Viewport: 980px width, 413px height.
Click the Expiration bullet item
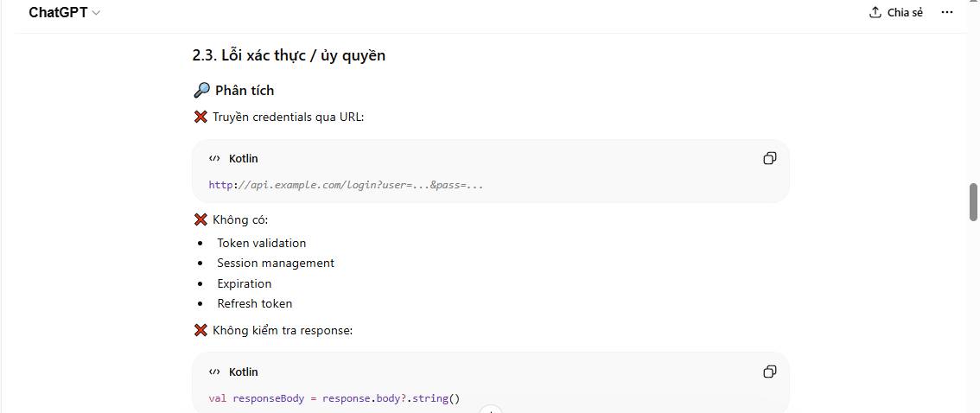tap(244, 283)
